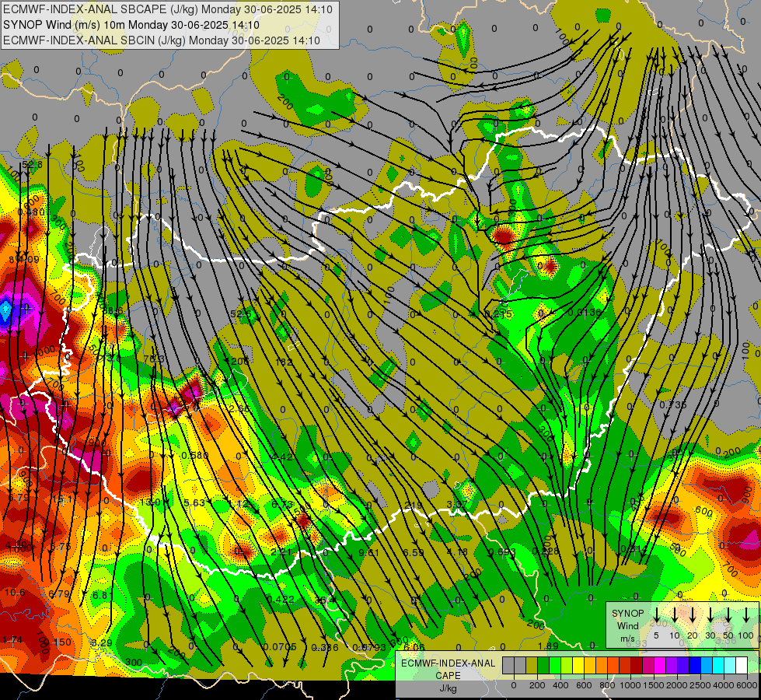761x700 pixels.
Task: Click the 5.63 value on the map
Action: (194, 502)
